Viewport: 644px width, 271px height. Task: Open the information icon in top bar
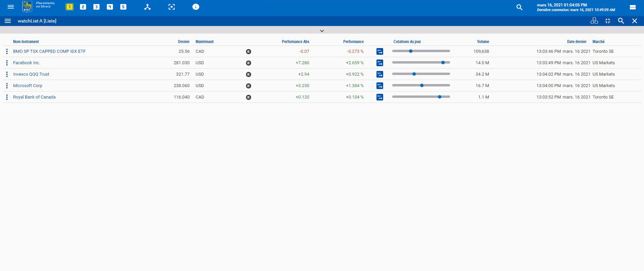(196, 7)
